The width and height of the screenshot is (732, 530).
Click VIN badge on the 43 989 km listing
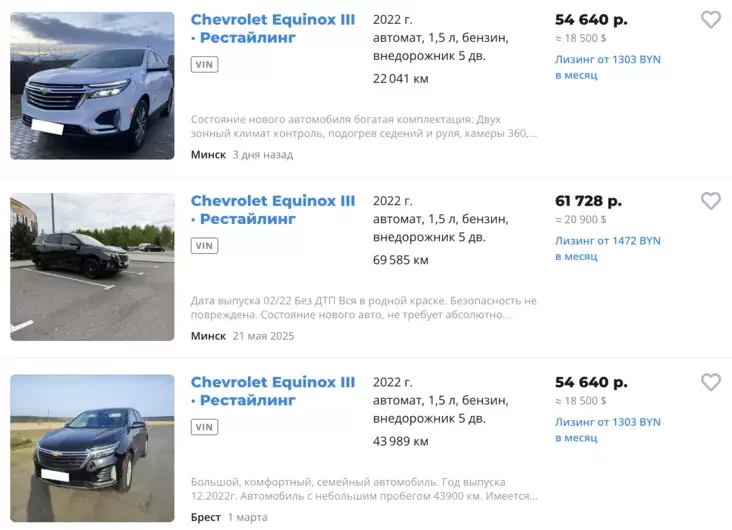click(204, 427)
